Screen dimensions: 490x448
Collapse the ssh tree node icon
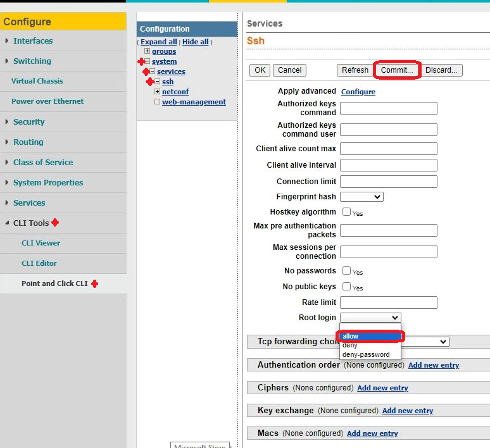click(x=157, y=82)
